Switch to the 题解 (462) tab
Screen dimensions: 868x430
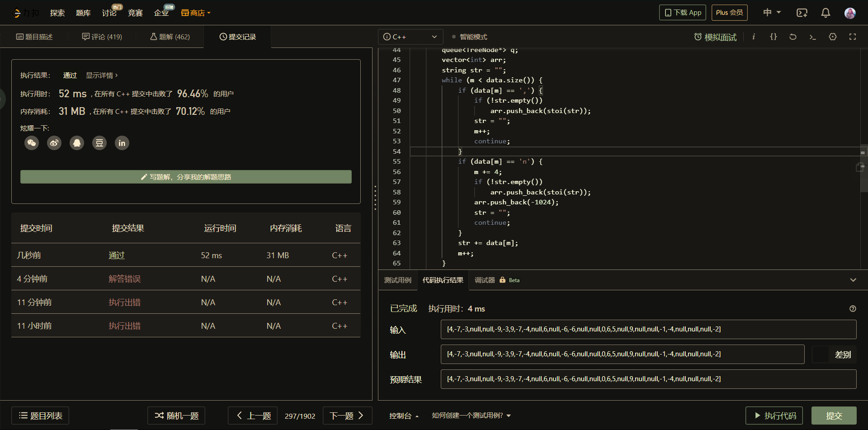point(170,37)
